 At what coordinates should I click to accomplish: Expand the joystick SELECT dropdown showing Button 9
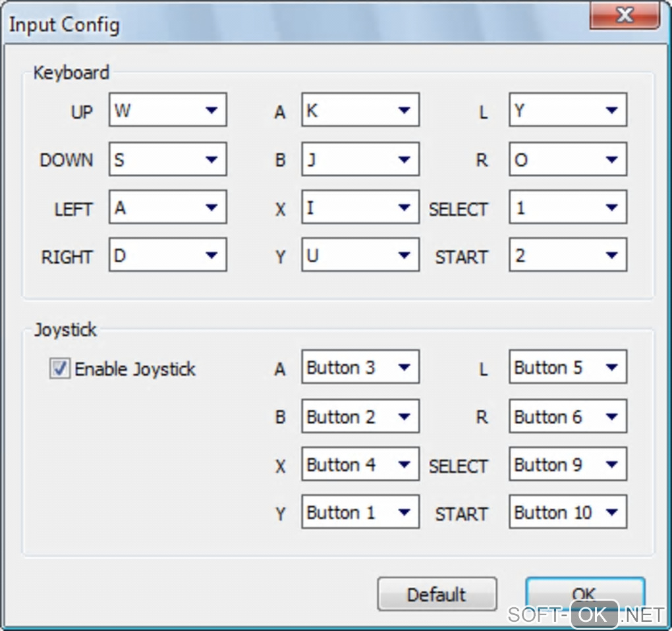(x=568, y=464)
